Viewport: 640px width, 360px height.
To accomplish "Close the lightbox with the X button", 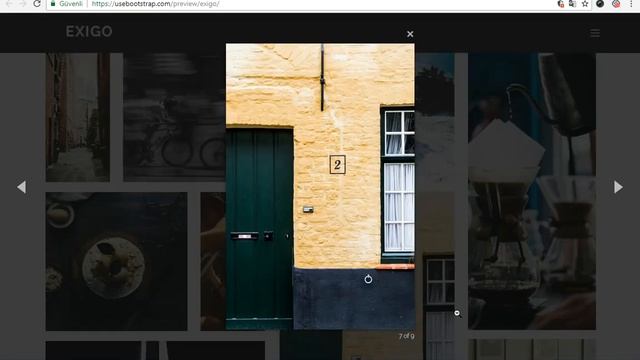I will [410, 34].
